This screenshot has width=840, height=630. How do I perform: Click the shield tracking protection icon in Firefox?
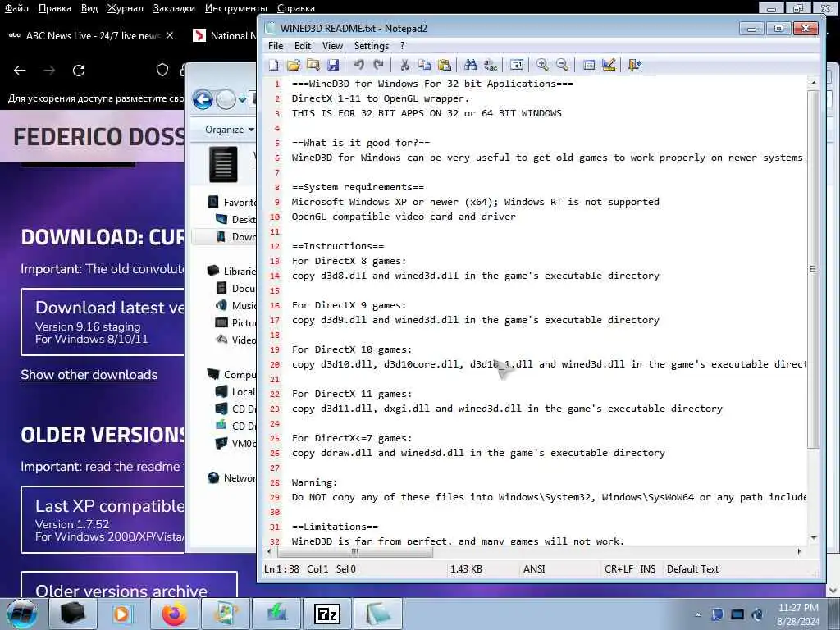(x=162, y=71)
